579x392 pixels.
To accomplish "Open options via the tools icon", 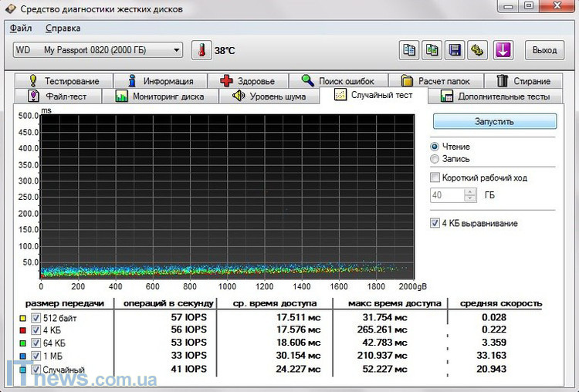I will pyautogui.click(x=478, y=50).
